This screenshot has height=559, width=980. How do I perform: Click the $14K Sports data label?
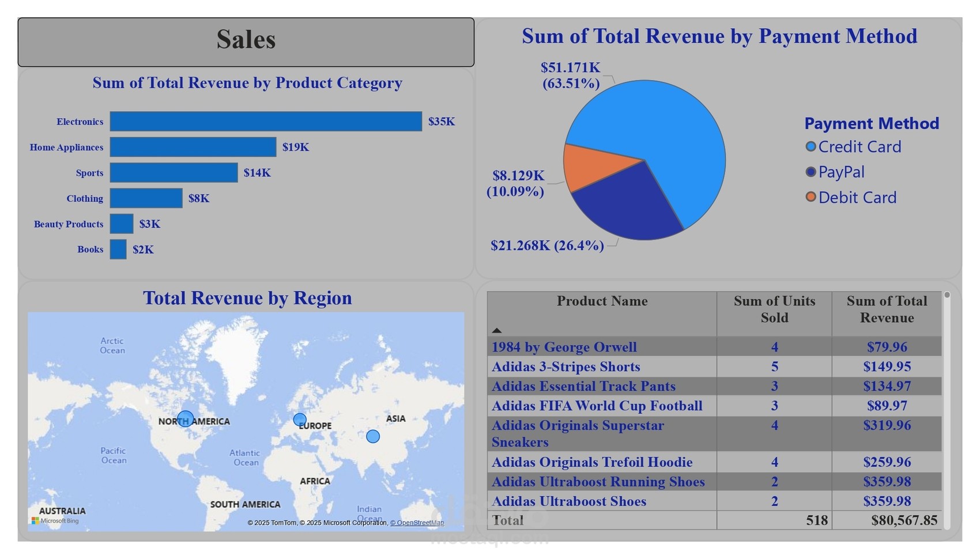(x=257, y=173)
